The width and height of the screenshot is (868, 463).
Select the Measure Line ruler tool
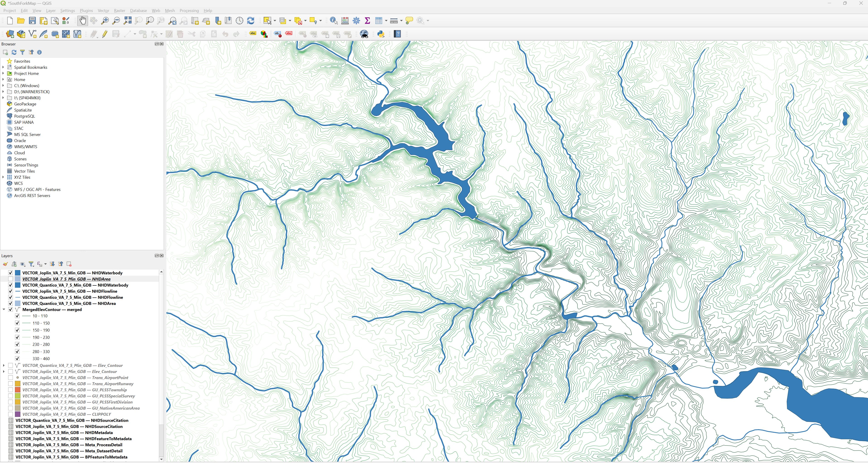pos(393,21)
